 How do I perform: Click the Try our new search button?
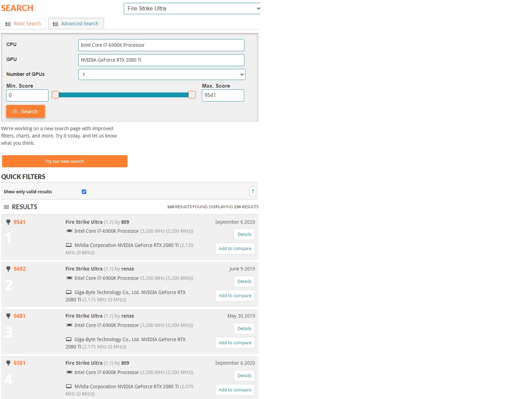[x=65, y=161]
